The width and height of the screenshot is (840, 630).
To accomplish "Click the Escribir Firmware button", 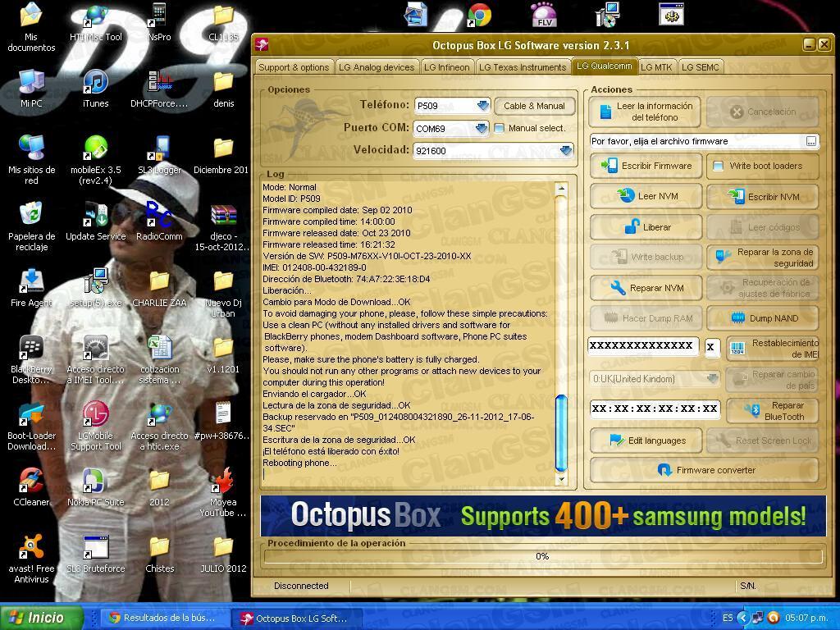I will coord(646,166).
